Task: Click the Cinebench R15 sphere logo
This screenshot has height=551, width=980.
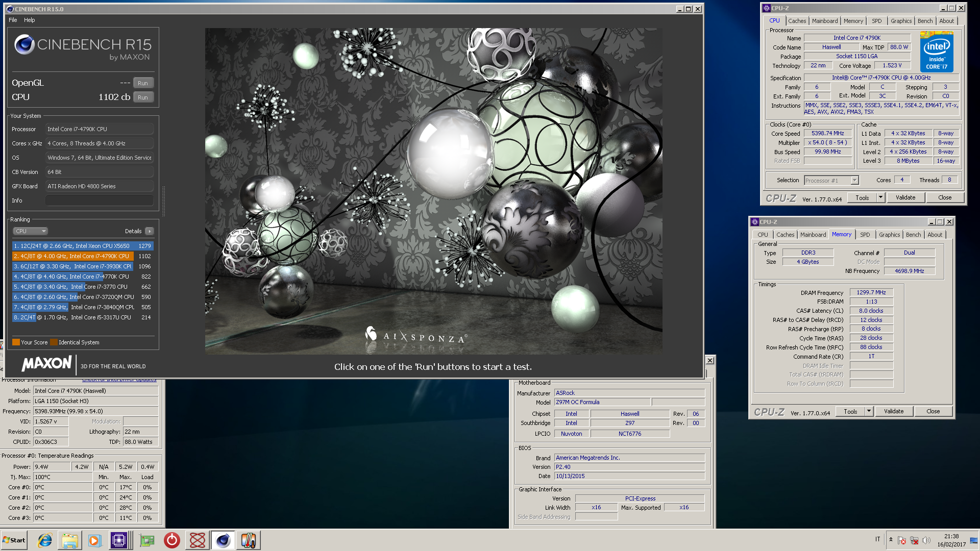Action: click(x=24, y=45)
